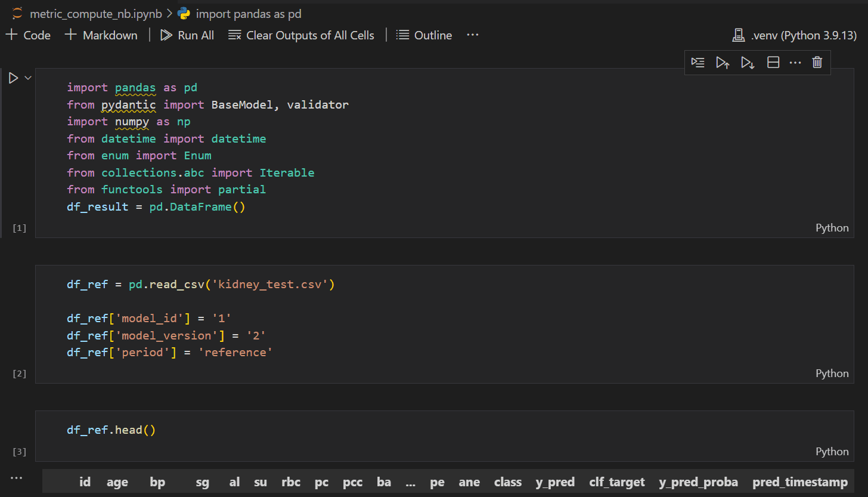Run All cells in notebook
Viewport: 868px width, 497px height.
[x=187, y=35]
